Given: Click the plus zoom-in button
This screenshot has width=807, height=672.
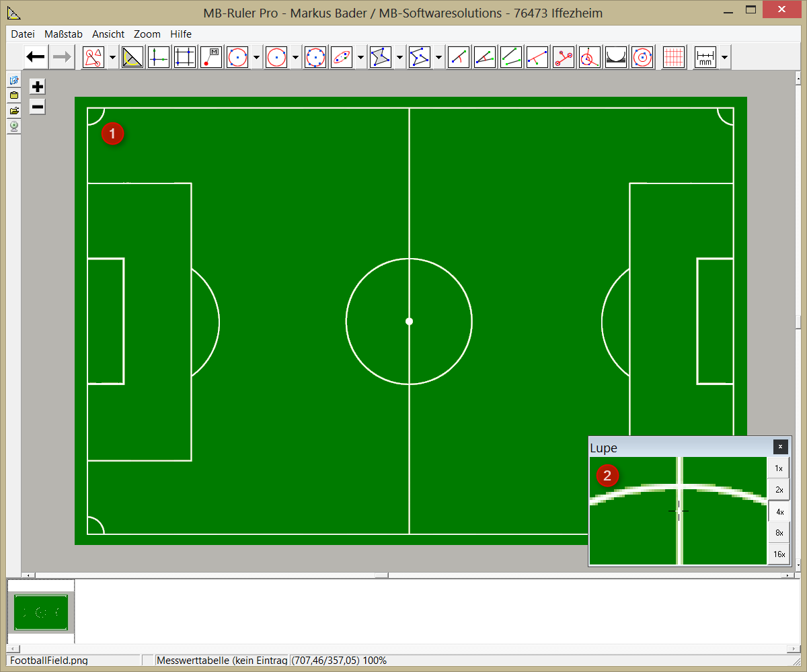Looking at the screenshot, I should 38,87.
